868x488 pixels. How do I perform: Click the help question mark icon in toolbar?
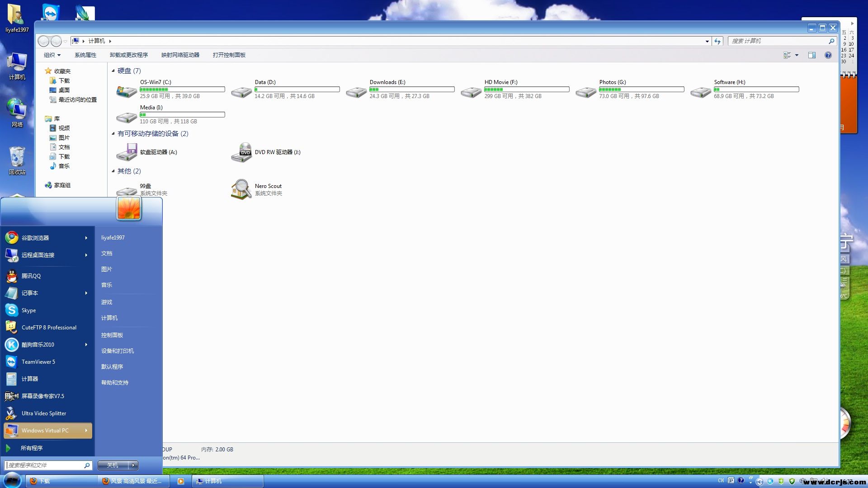click(x=828, y=55)
